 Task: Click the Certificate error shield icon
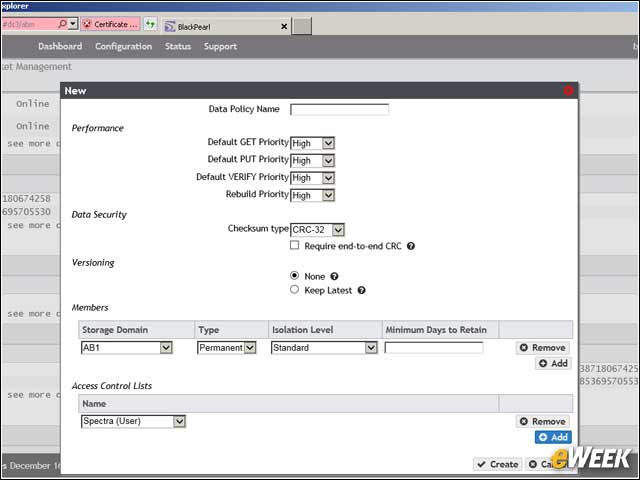click(87, 24)
